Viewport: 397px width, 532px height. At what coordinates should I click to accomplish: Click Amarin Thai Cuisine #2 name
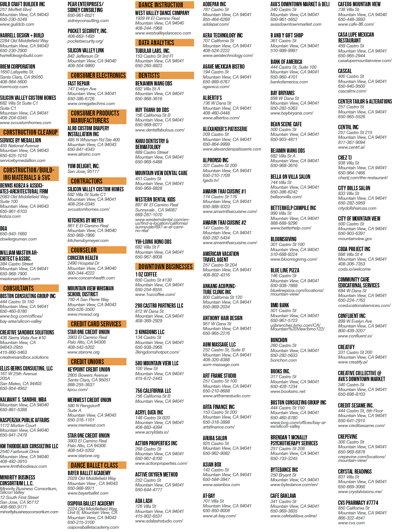click(x=224, y=222)
